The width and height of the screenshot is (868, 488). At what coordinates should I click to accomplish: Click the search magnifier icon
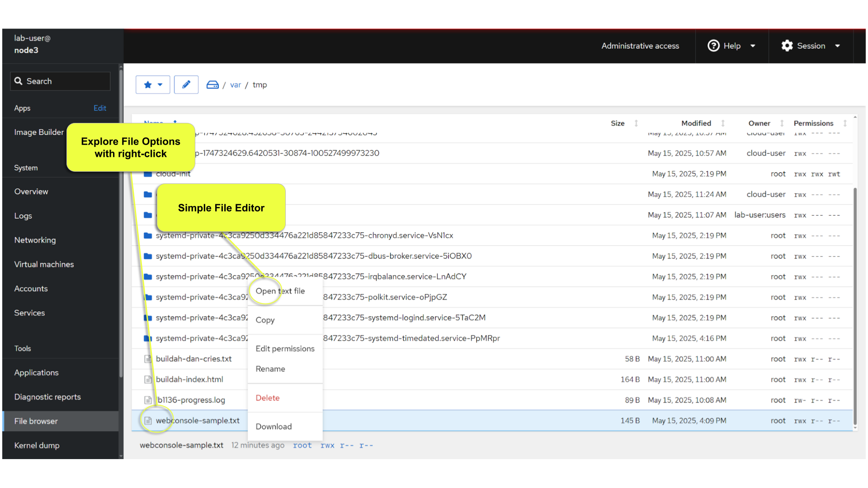pos(19,81)
